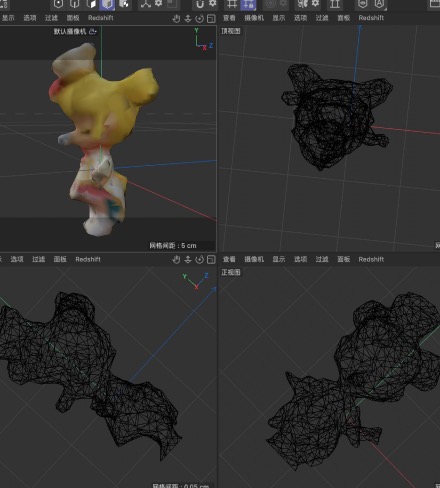Click the 网格间距 : 5 cm text

point(173,246)
